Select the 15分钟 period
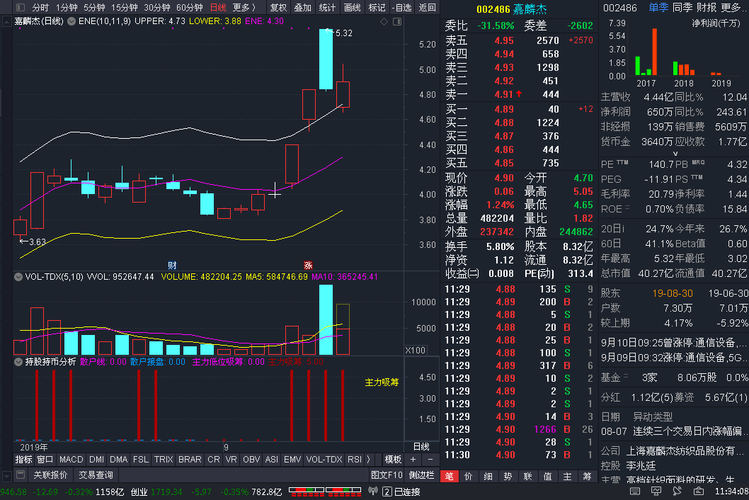The image size is (749, 500). 124,7
